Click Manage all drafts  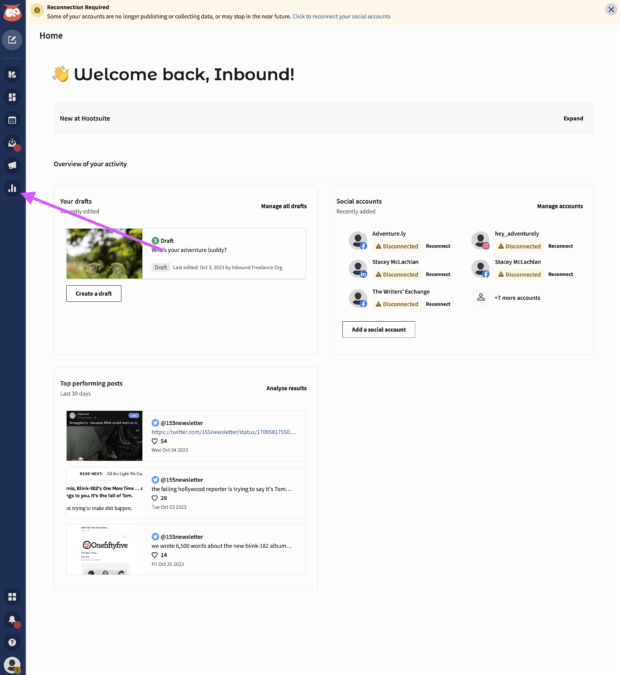[284, 206]
